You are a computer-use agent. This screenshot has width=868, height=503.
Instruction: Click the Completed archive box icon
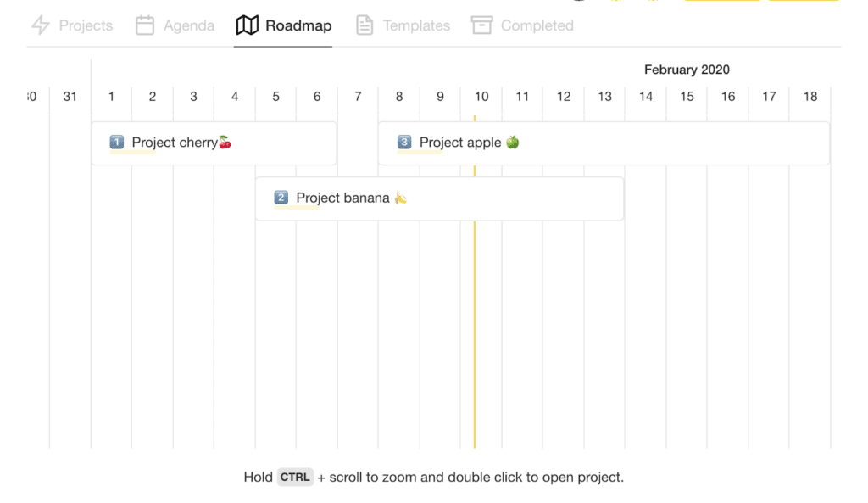click(x=482, y=25)
